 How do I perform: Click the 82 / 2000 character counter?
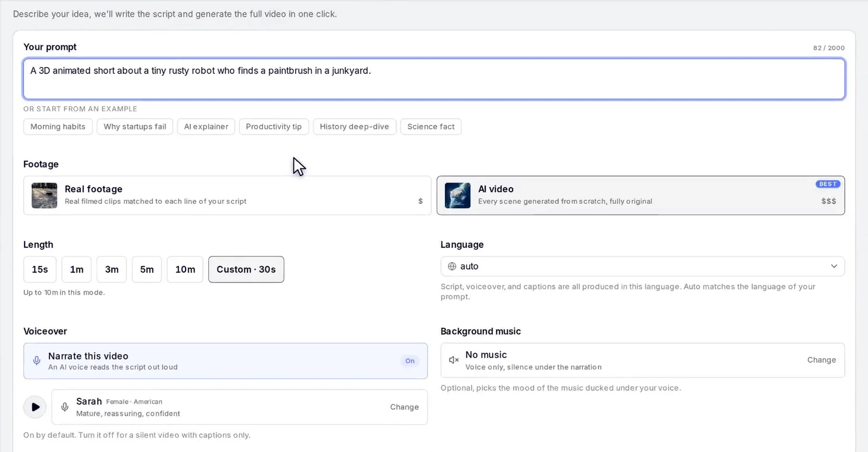[828, 48]
